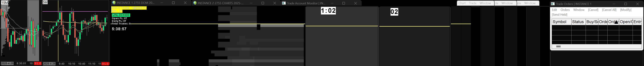Click the Status column header in orders table

click(x=579, y=22)
